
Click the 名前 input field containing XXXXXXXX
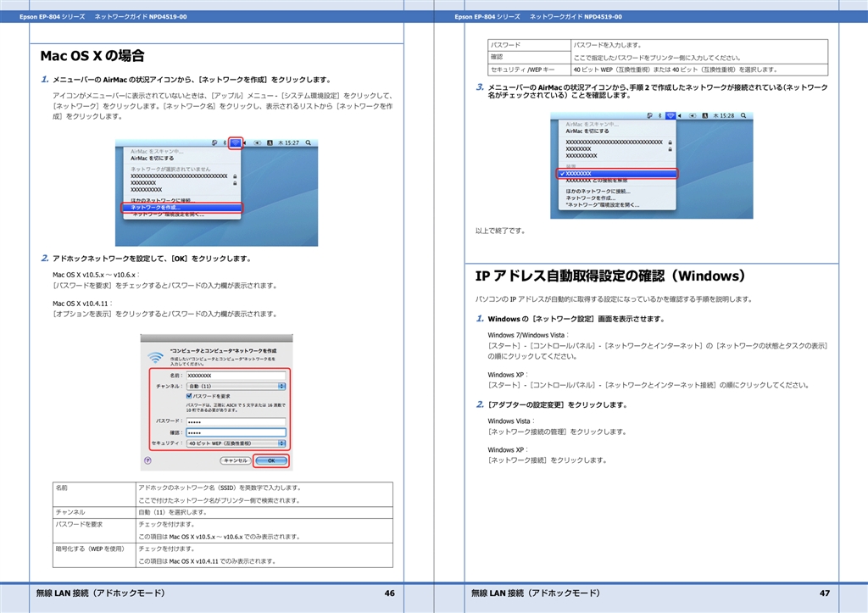tap(236, 376)
